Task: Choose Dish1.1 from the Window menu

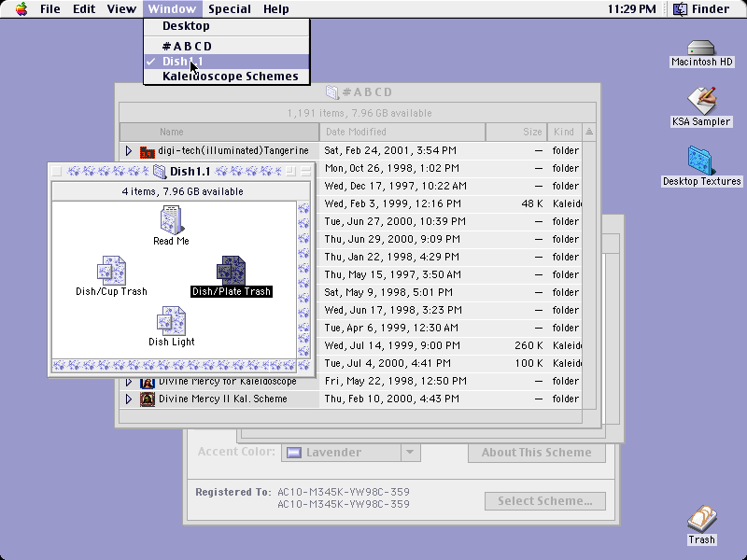Action: pyautogui.click(x=227, y=62)
